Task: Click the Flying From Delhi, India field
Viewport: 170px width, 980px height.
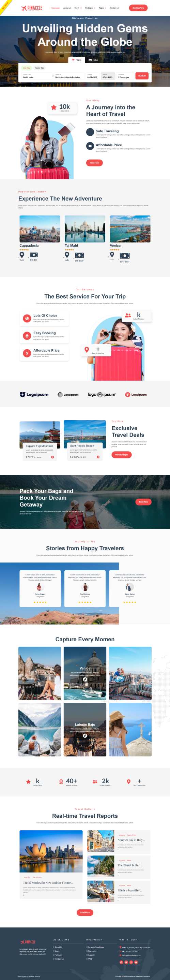Action: coord(36,76)
